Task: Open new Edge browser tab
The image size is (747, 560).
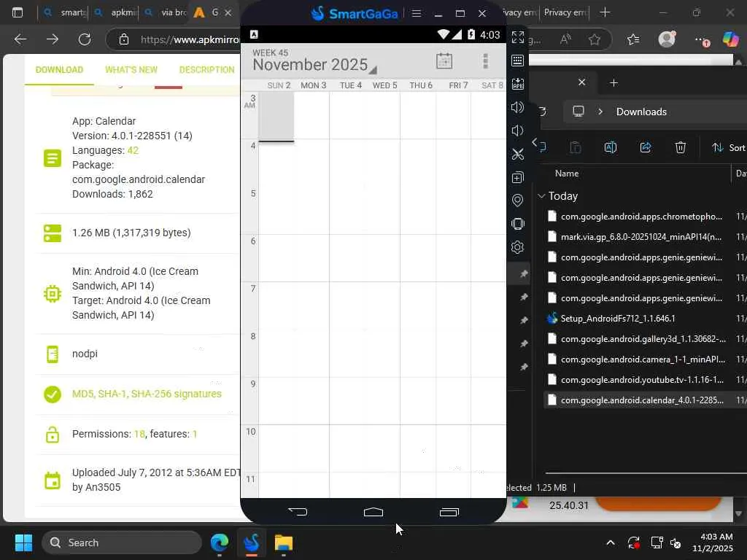Action: 605,12
